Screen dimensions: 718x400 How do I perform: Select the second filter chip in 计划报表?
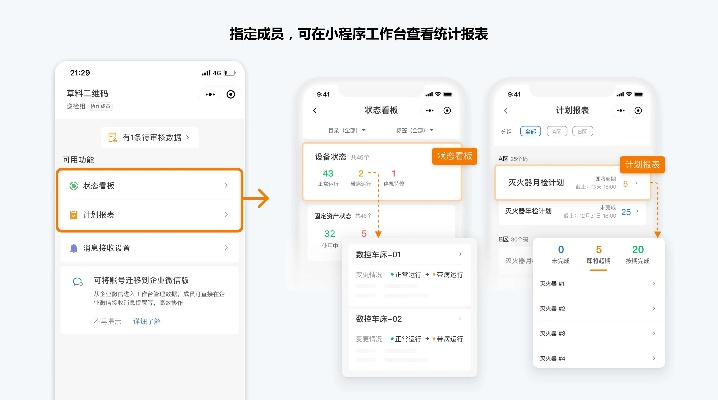click(x=555, y=131)
